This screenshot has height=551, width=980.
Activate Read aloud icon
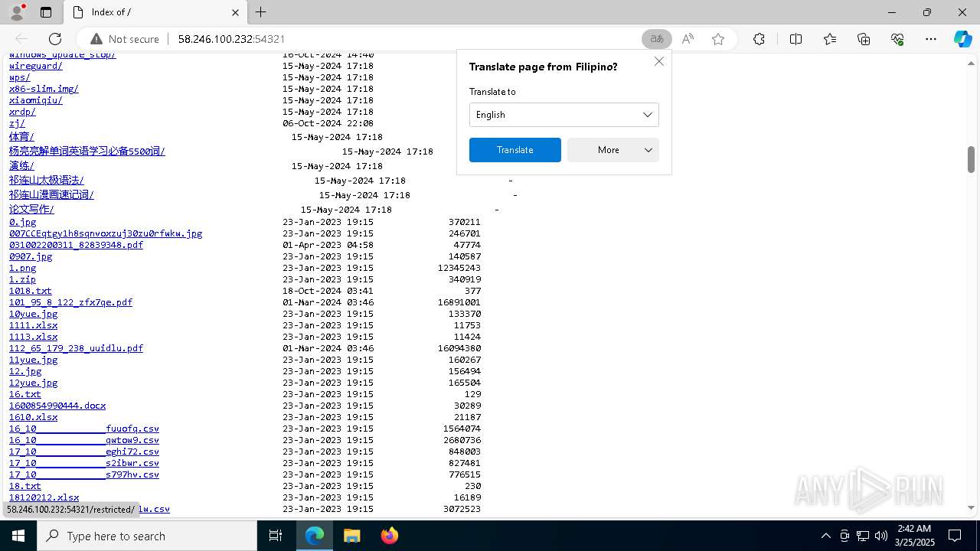(x=688, y=39)
